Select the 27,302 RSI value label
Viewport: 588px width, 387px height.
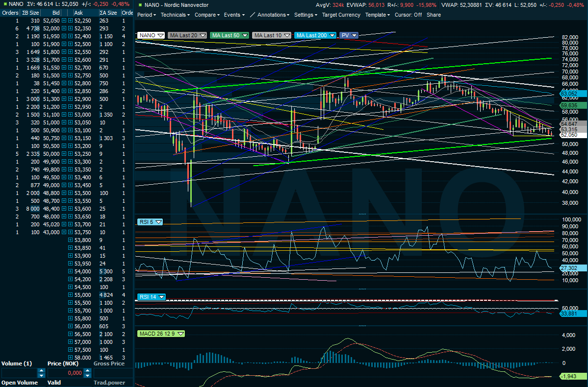(x=573, y=268)
